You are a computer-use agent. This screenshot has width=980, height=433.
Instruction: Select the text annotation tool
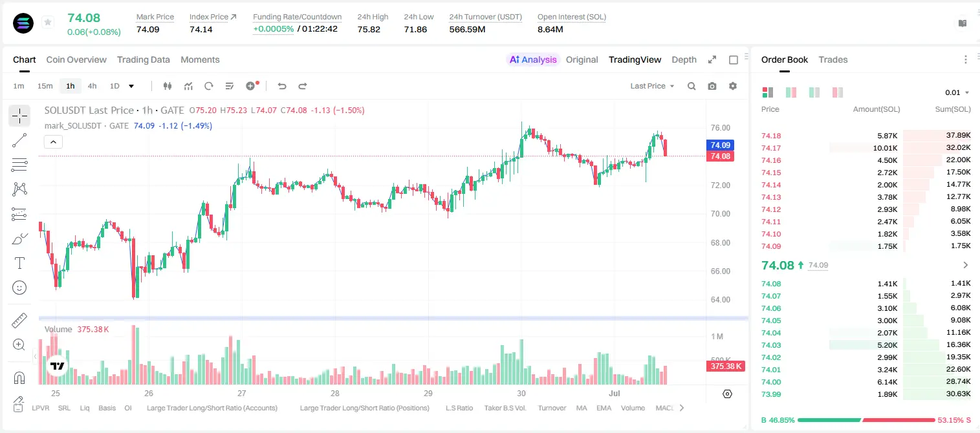pos(19,263)
